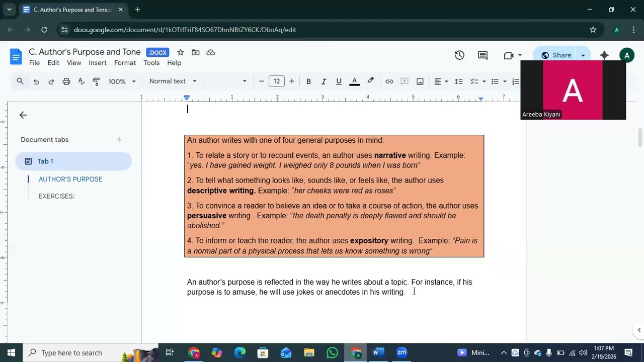Star the document title
Screen dimensions: 644x362
(181, 52)
